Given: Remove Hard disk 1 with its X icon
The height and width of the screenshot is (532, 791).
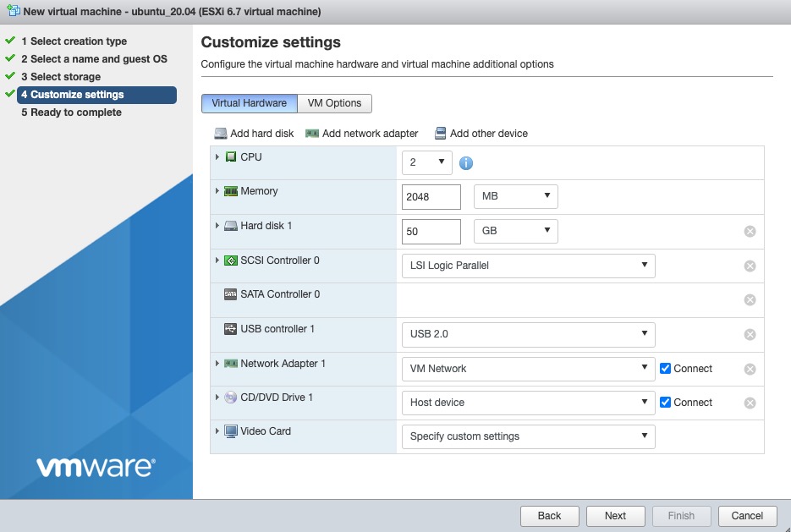Looking at the screenshot, I should (x=750, y=232).
